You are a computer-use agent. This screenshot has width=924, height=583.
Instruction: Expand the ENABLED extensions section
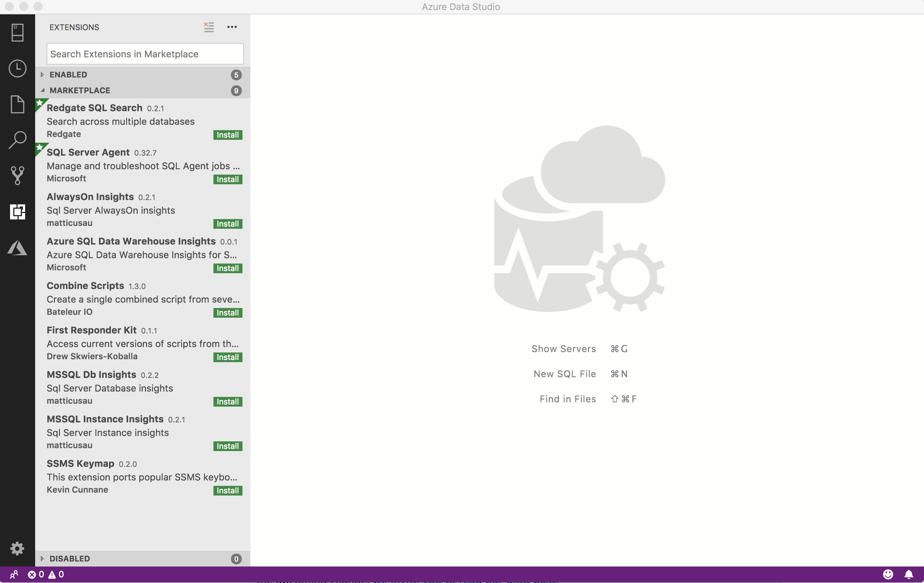click(x=42, y=75)
